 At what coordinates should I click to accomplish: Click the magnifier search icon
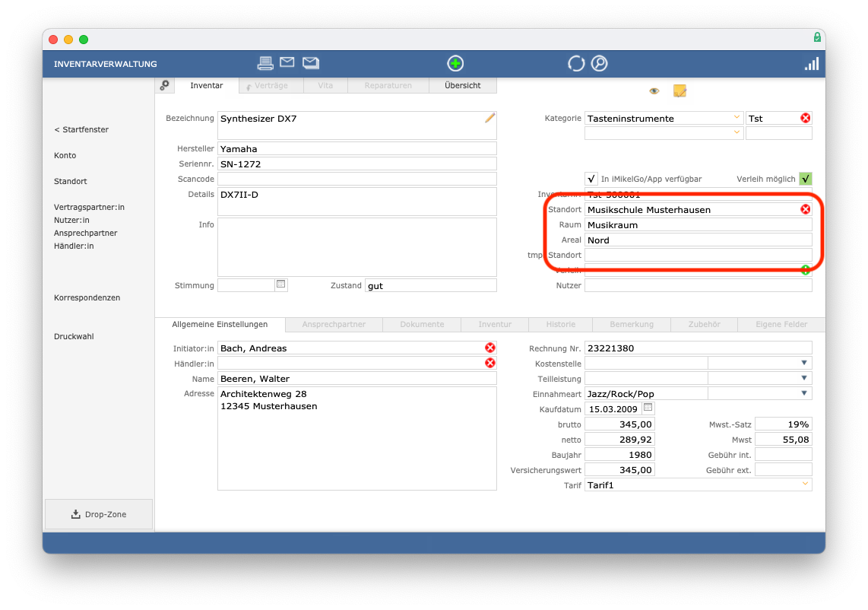point(599,64)
